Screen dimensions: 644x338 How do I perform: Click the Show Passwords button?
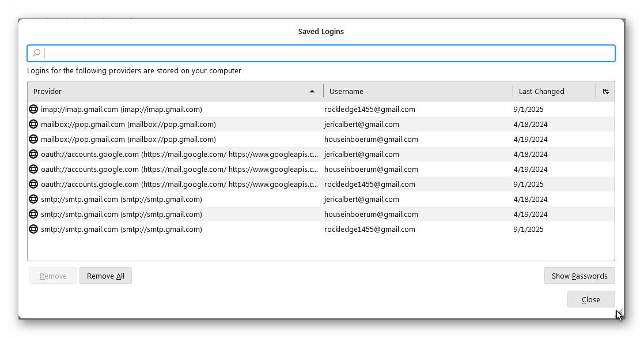tap(579, 276)
